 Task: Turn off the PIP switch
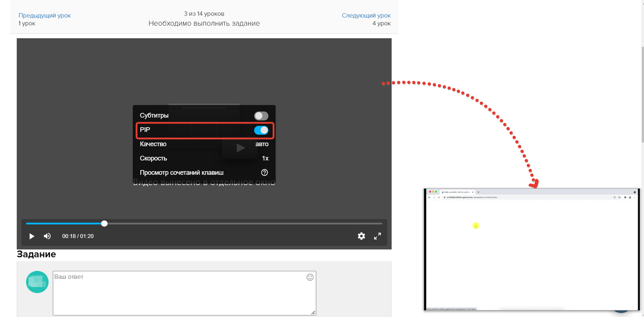click(261, 130)
